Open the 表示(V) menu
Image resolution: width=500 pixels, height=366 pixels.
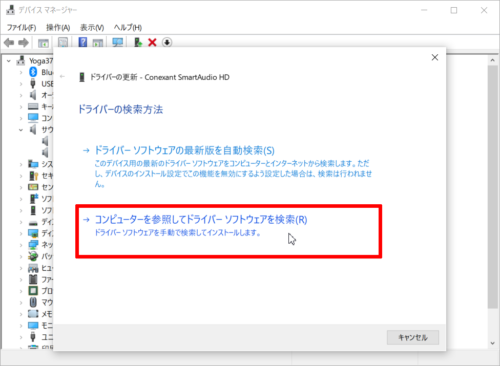click(92, 27)
